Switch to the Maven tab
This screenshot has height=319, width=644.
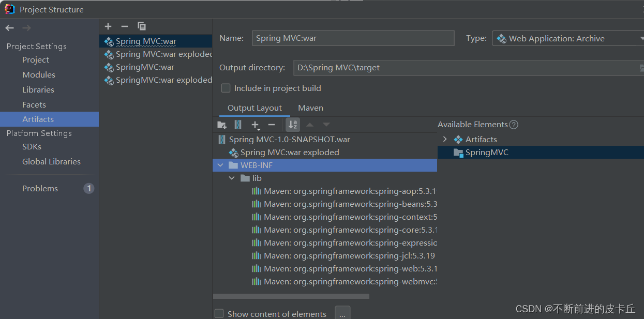point(310,108)
